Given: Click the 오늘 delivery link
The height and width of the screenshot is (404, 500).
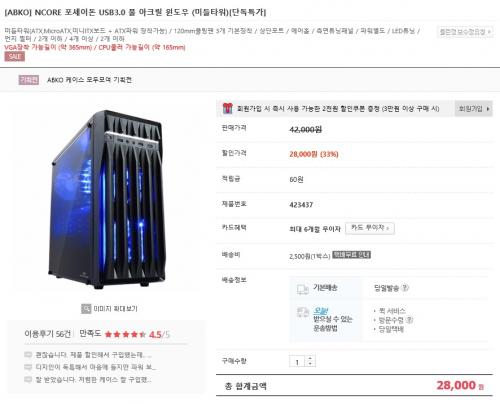Looking at the screenshot, I should (320, 311).
